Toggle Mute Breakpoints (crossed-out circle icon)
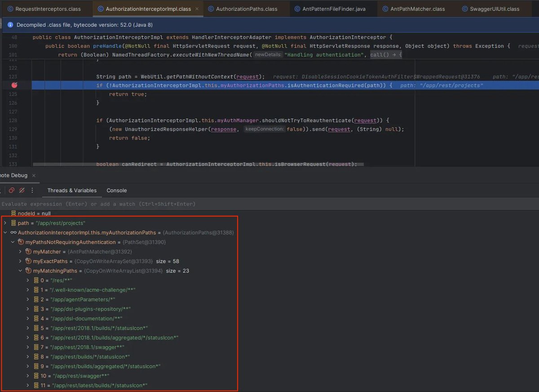The image size is (539, 392). tap(22, 190)
